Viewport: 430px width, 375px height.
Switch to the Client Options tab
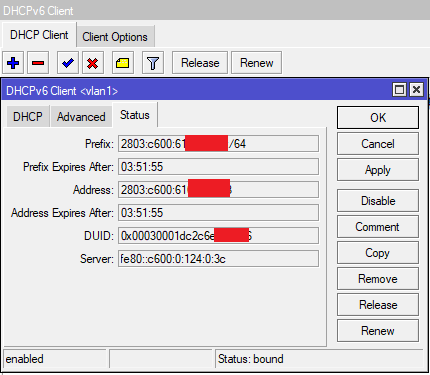tap(115, 37)
